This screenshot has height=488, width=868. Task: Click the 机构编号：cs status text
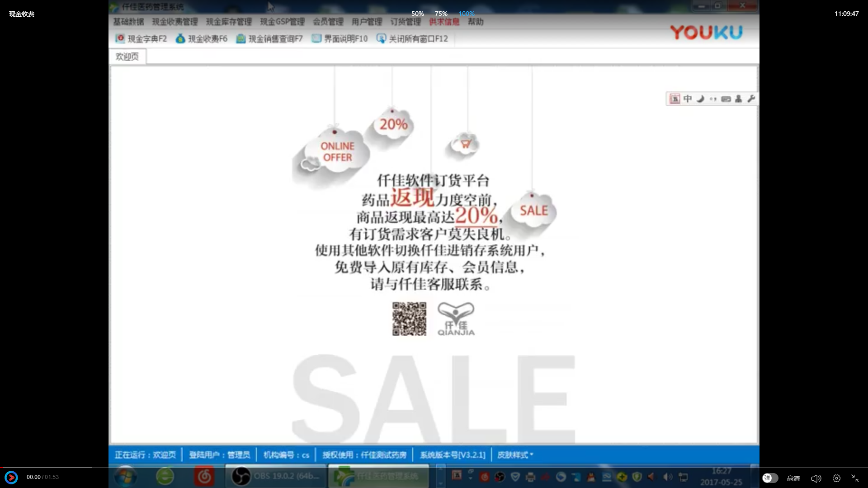(286, 455)
